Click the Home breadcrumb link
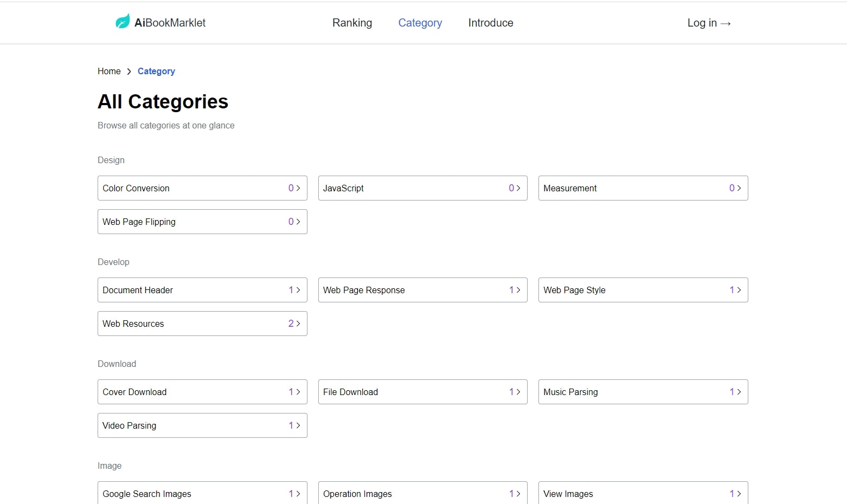 tap(109, 71)
